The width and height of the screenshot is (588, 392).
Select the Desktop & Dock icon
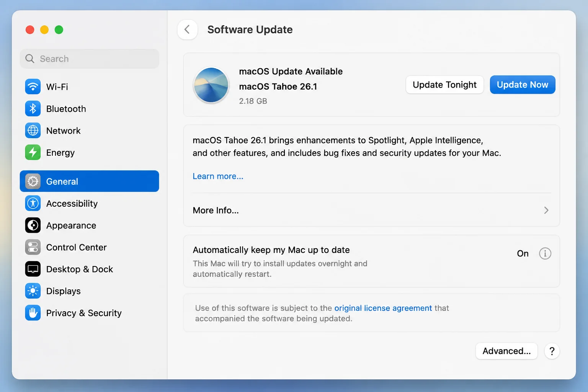(33, 269)
